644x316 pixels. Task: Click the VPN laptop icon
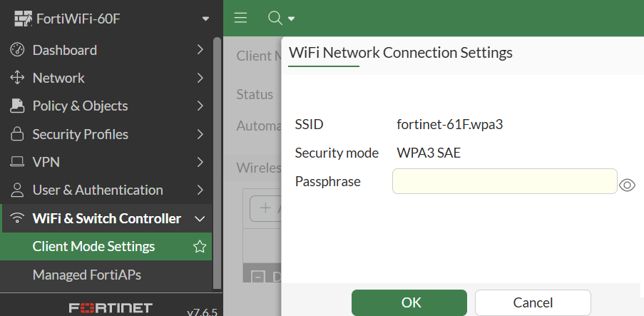[x=17, y=162]
